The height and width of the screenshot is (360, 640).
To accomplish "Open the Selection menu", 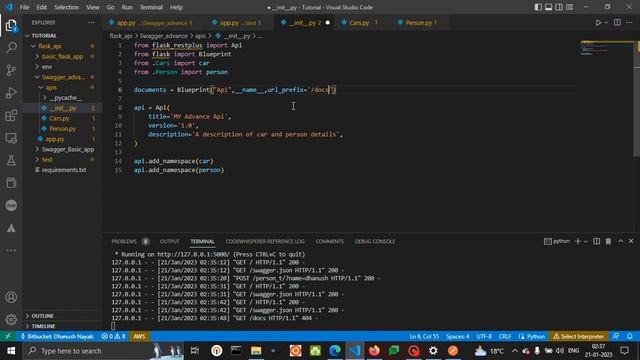I will coord(67,7).
